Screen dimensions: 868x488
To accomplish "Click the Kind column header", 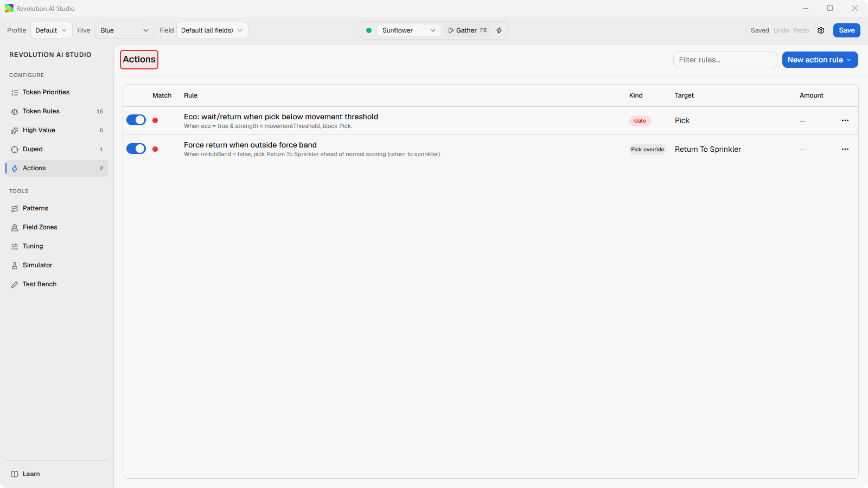I will [x=636, y=95].
